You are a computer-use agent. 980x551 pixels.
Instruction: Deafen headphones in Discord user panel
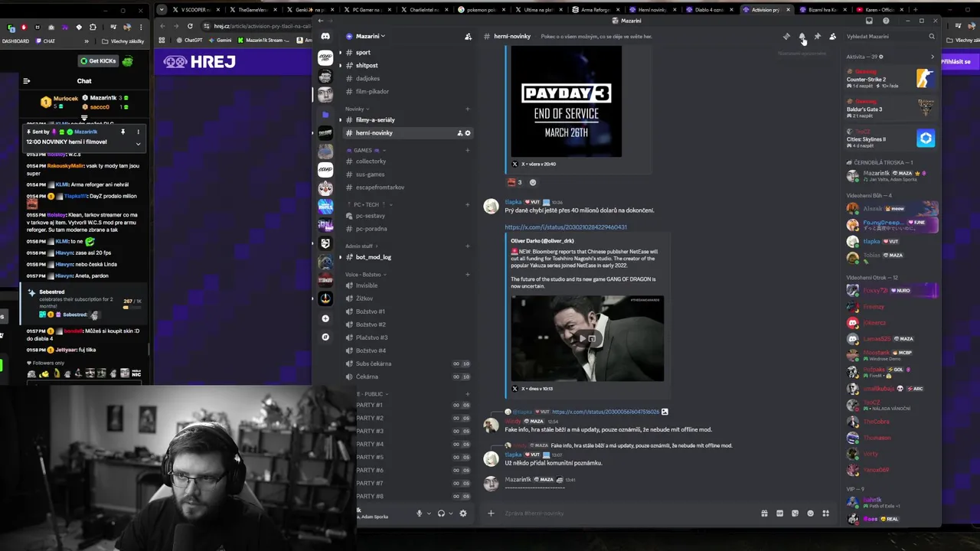pos(441,513)
